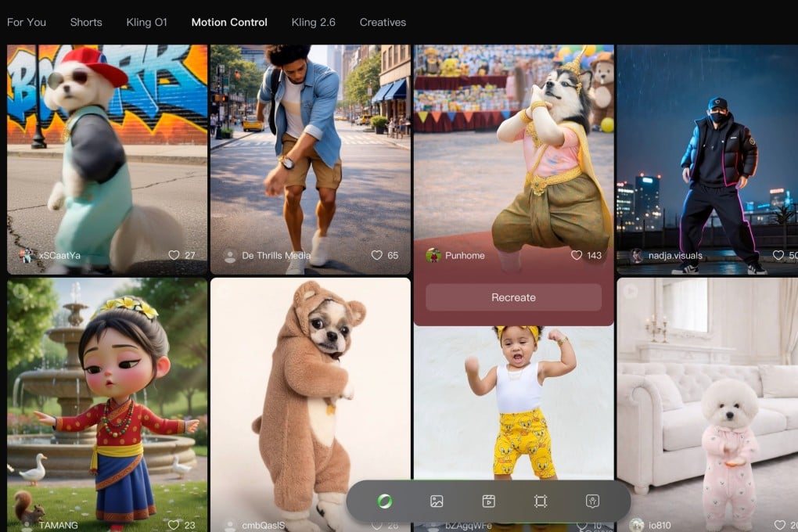This screenshot has width=798, height=532.
Task: Click the play icon on TAMANG's cartoon video
Action: coord(18,290)
